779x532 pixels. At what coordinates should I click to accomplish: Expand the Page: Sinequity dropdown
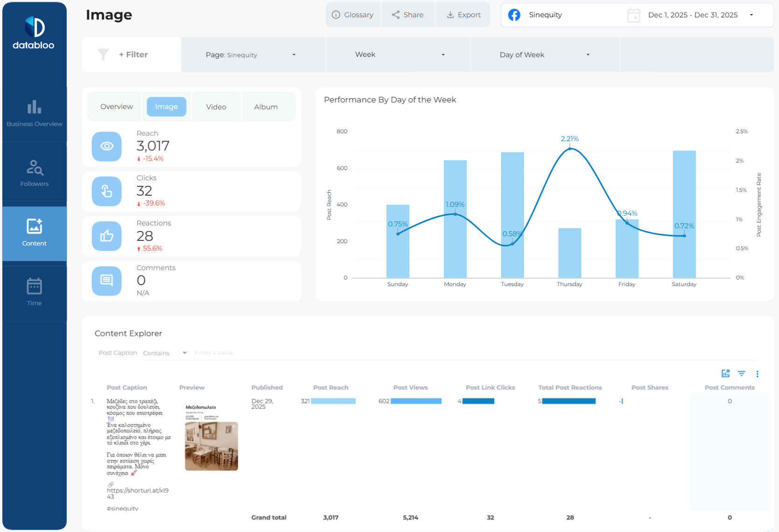click(x=253, y=55)
